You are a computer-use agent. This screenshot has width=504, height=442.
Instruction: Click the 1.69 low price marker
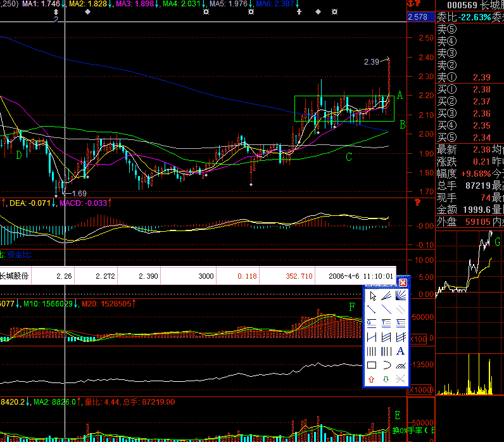(79, 193)
